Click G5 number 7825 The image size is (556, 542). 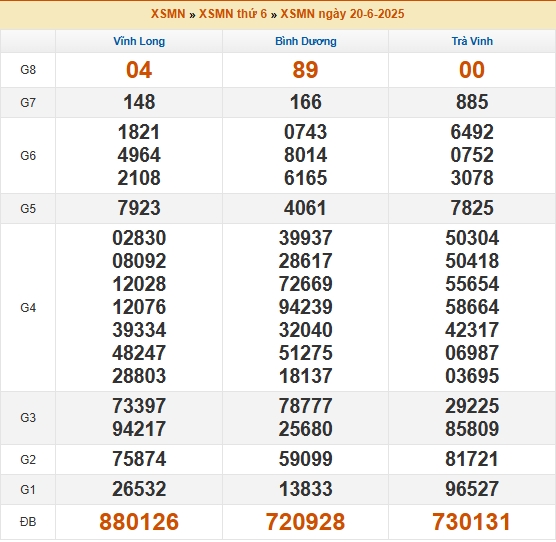(472, 208)
